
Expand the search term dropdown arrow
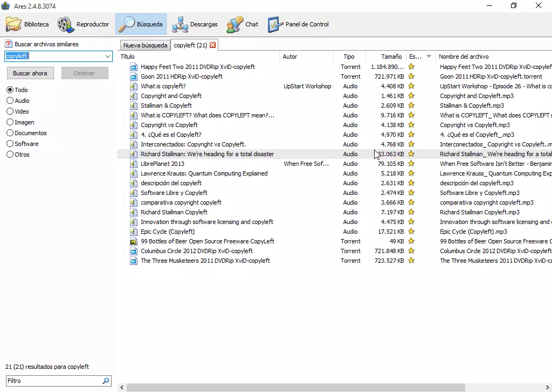tap(108, 57)
